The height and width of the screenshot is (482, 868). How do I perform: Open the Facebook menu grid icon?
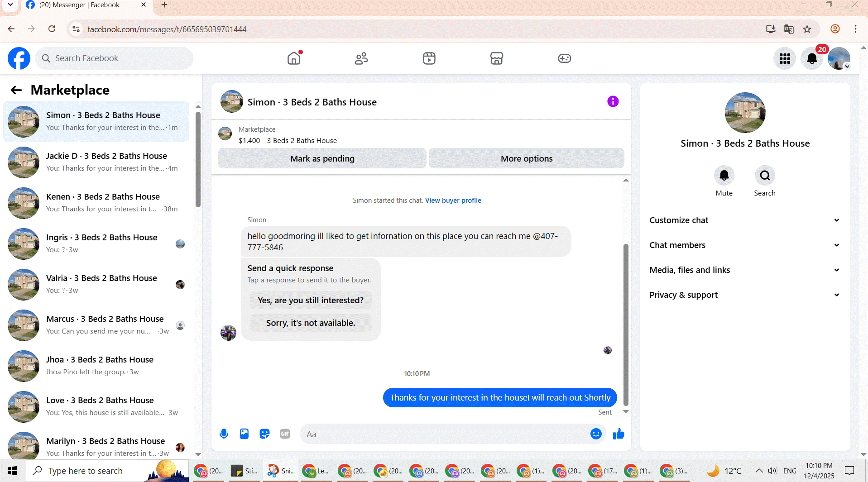785,58
